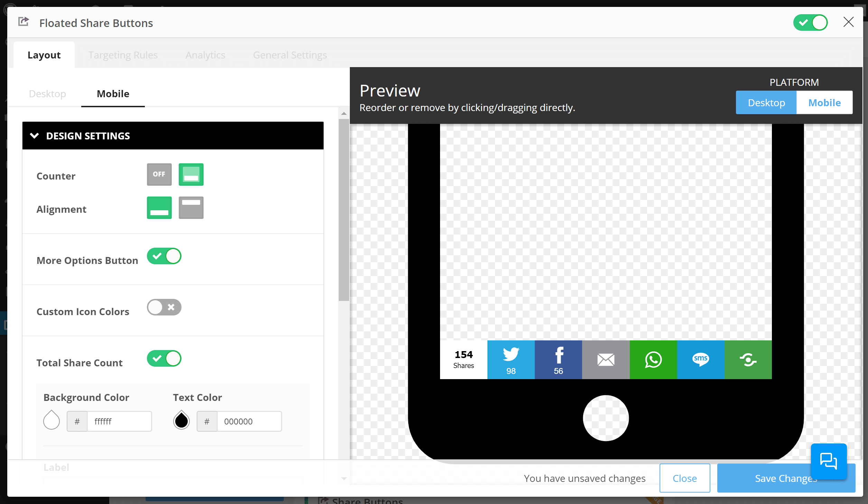Click the Background Color swatch
868x504 pixels.
pos(52,421)
